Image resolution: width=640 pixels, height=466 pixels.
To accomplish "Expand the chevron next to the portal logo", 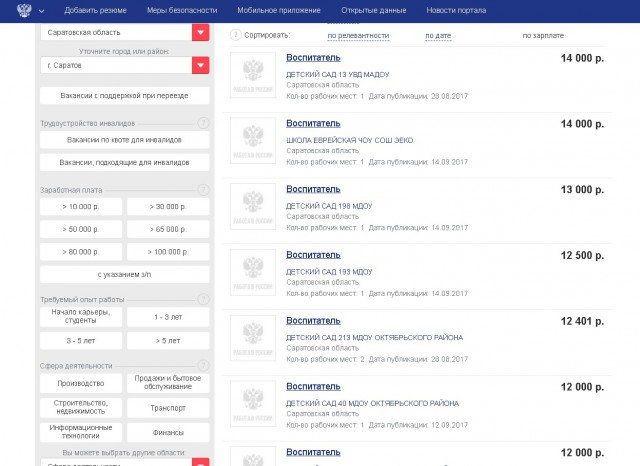I will (x=41, y=11).
